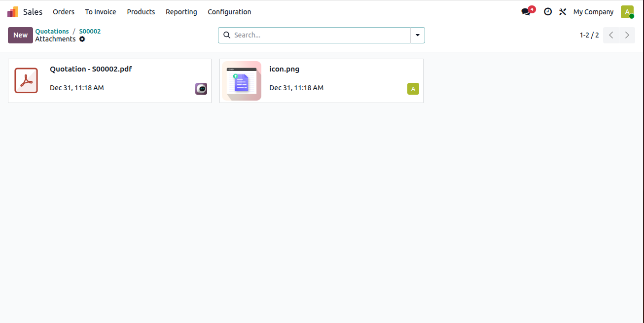Open the icon.png file name
644x323 pixels.
284,69
